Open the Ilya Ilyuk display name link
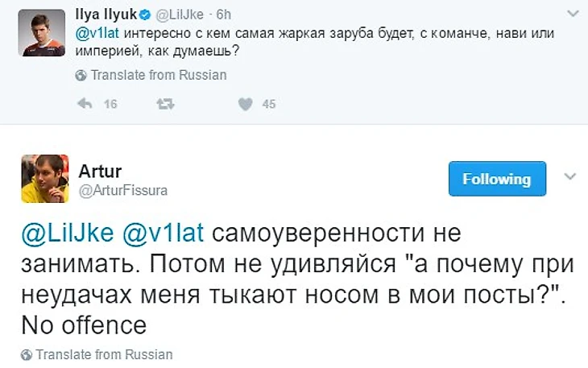Screen dimensions: 588x368 point(106,14)
